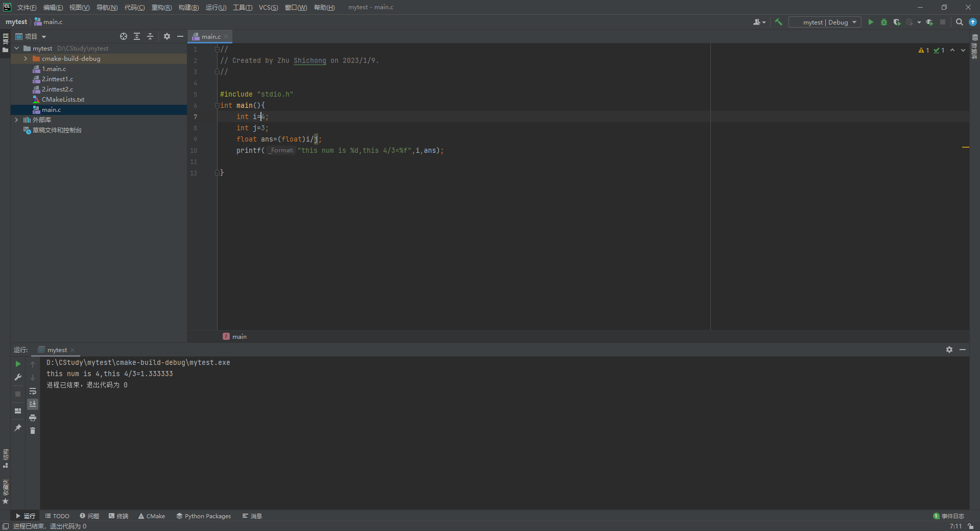Open the user account icon dropdown
This screenshot has height=531, width=980.
pyautogui.click(x=759, y=22)
